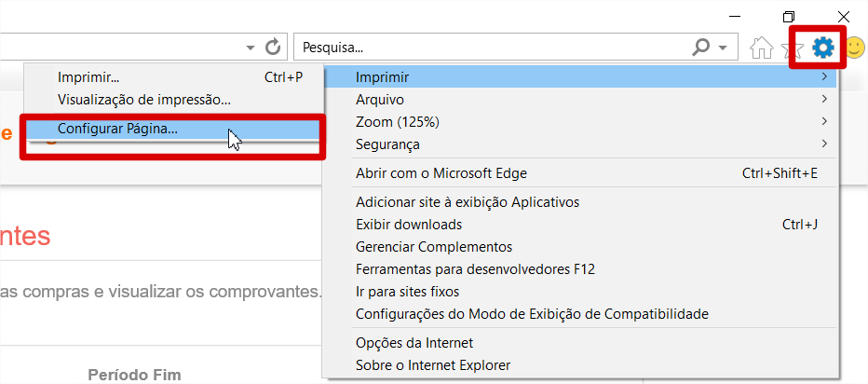Open the search provider dropdown arrow

click(723, 48)
